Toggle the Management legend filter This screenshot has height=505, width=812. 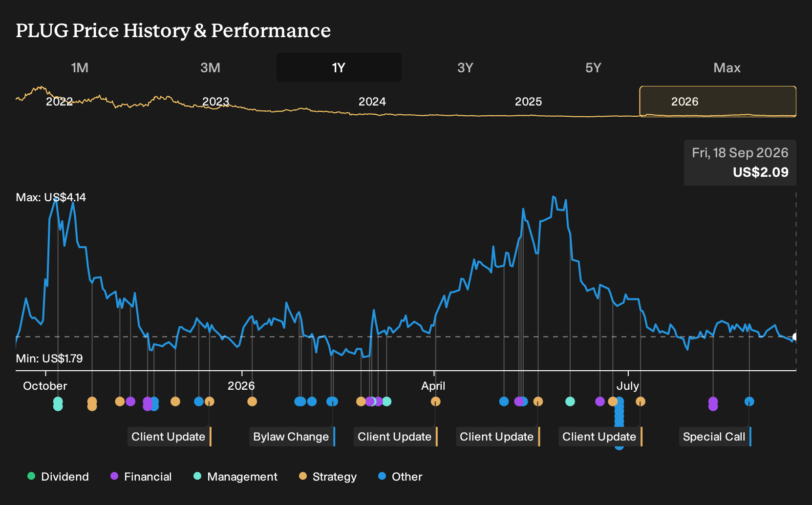[235, 477]
